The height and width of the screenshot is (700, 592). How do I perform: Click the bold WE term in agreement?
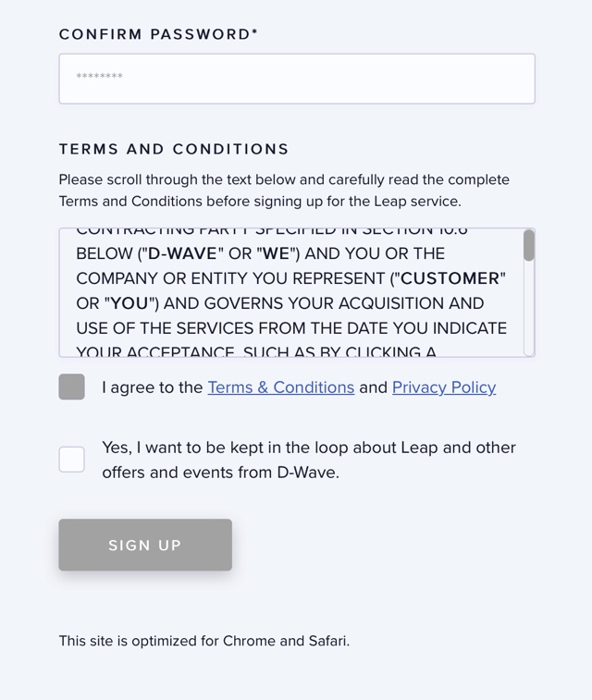click(x=277, y=253)
